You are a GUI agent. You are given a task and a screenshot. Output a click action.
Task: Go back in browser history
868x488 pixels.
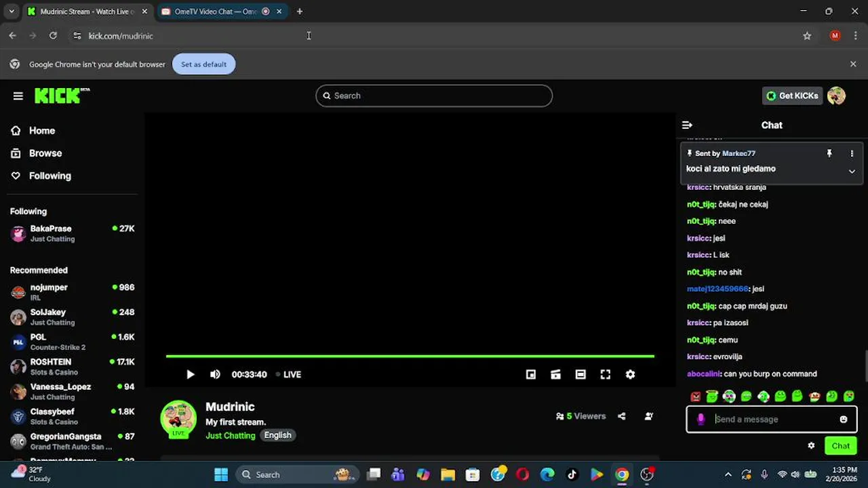[12, 36]
